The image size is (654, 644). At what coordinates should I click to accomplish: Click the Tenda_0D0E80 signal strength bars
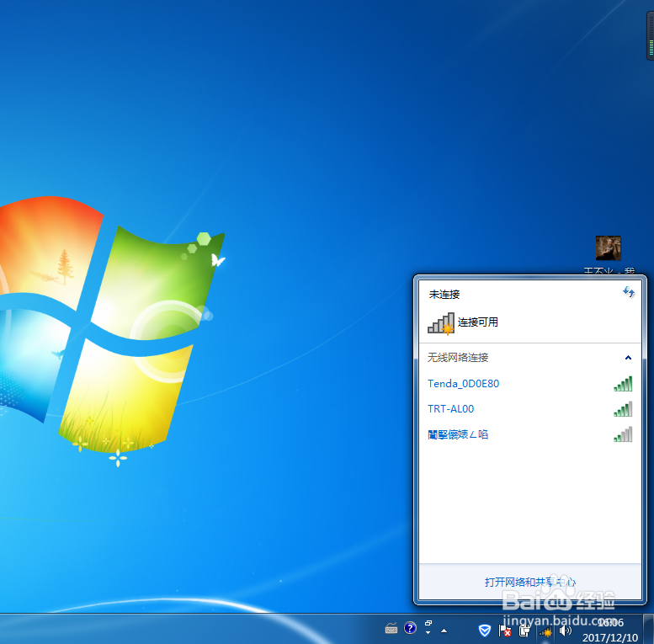(x=623, y=384)
